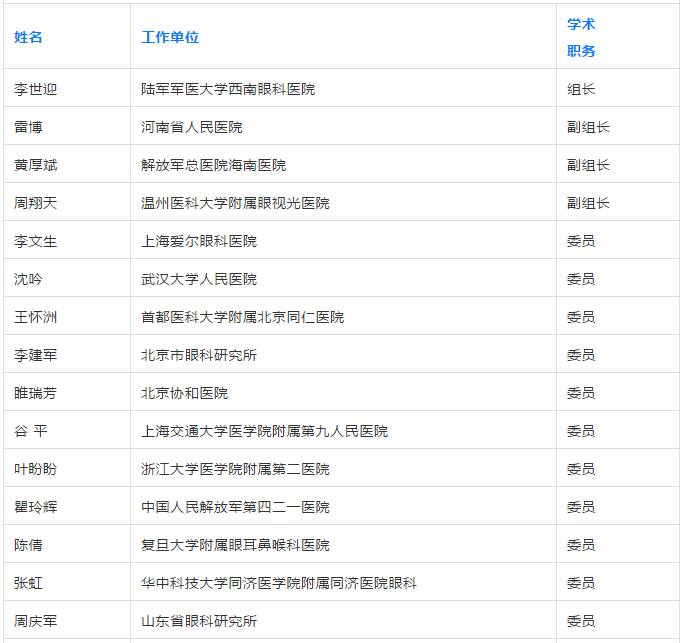The width and height of the screenshot is (684, 643).
Task: Click 委员 in 睢瑞芳's row
Action: point(581,393)
